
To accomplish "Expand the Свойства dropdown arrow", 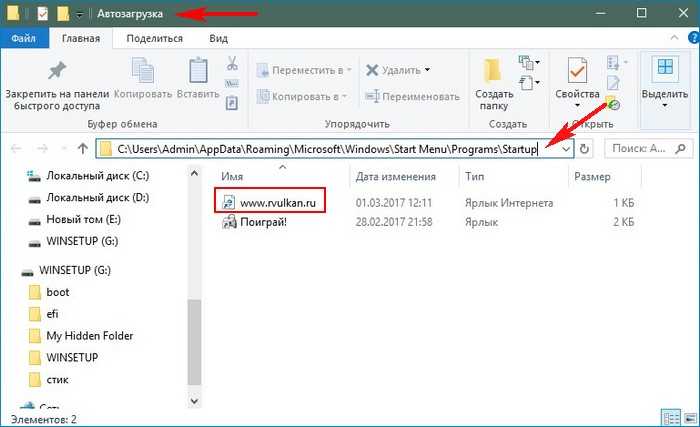I will pos(577,106).
